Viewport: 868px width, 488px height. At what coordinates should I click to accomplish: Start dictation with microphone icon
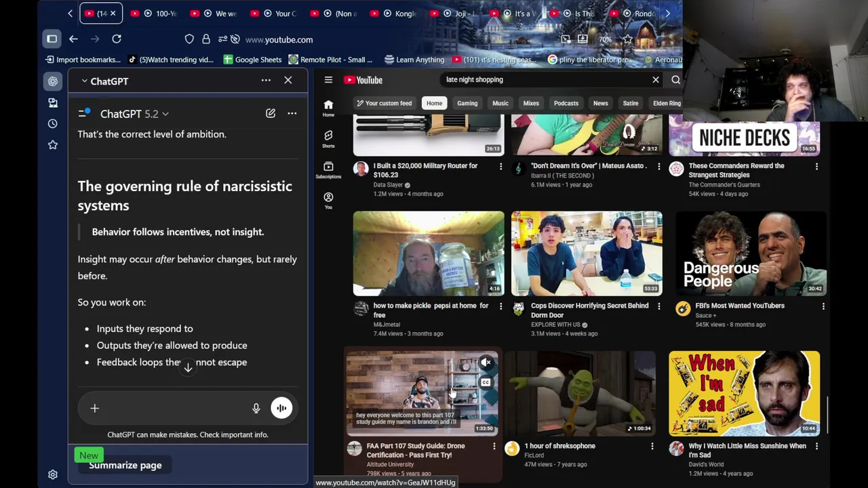point(256,408)
